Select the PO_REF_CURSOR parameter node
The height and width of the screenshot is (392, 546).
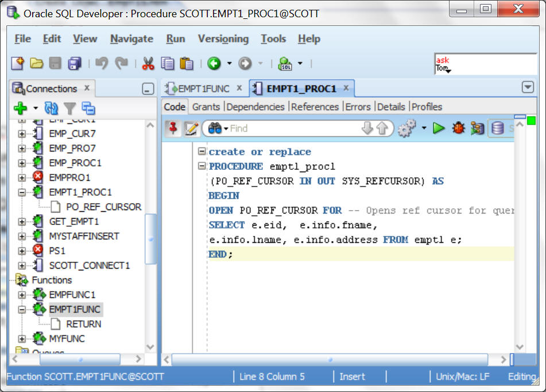[103, 207]
